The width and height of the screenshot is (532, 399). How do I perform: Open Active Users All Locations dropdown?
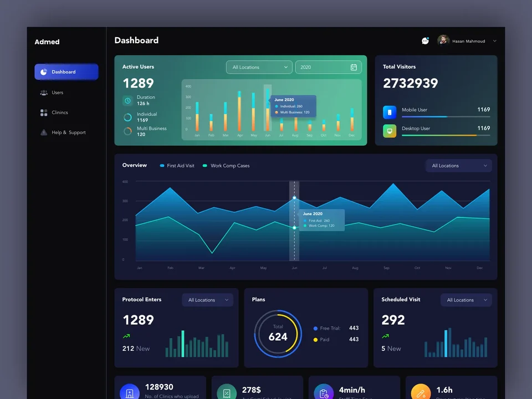(x=259, y=67)
